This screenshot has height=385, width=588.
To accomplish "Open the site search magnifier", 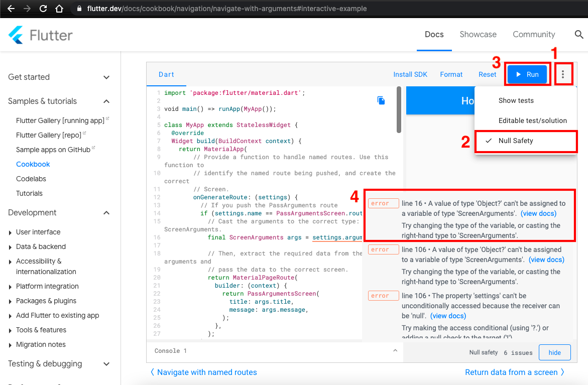I will click(x=579, y=35).
